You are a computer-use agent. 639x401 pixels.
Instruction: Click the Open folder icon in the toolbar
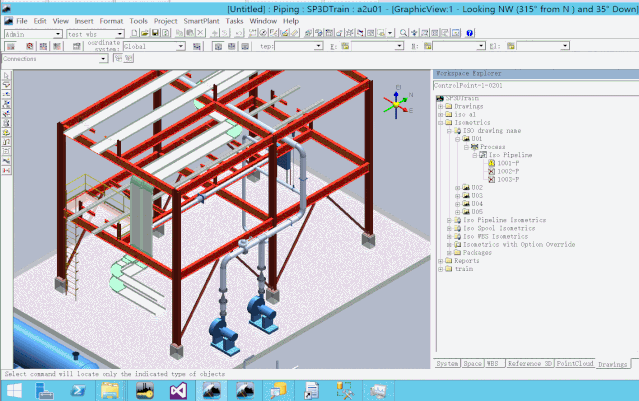pyautogui.click(x=145, y=33)
